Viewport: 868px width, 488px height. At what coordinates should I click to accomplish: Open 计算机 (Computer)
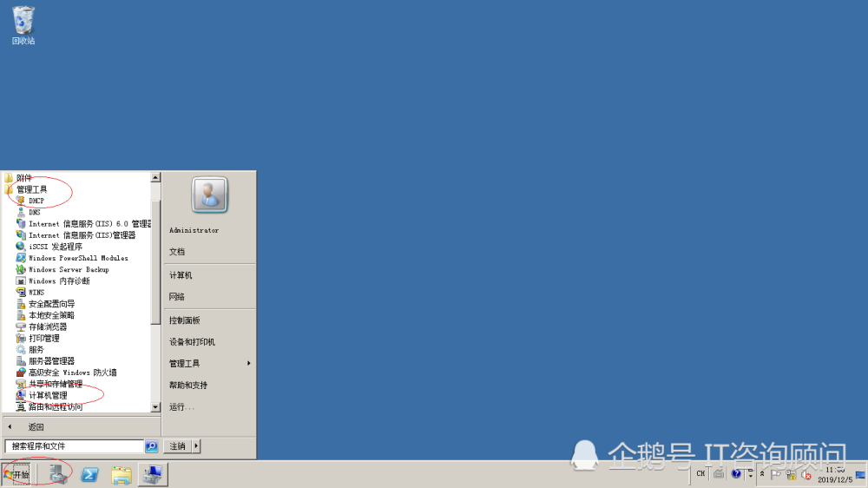[181, 275]
